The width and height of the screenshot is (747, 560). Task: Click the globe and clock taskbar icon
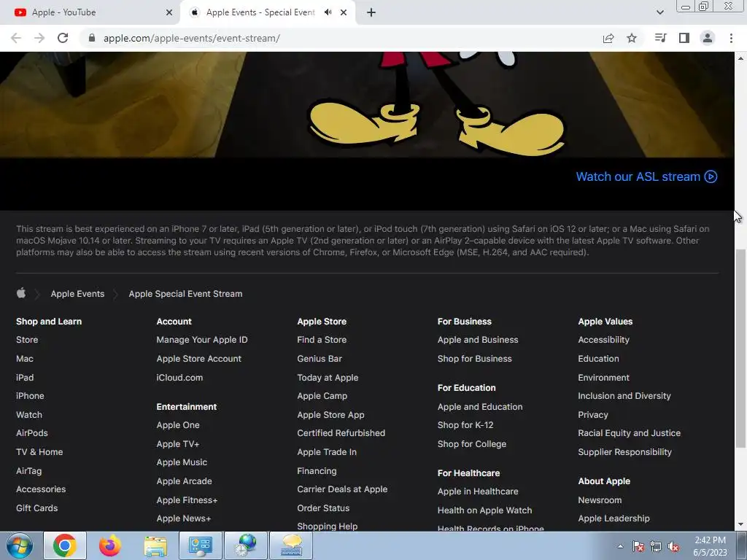coord(246,545)
